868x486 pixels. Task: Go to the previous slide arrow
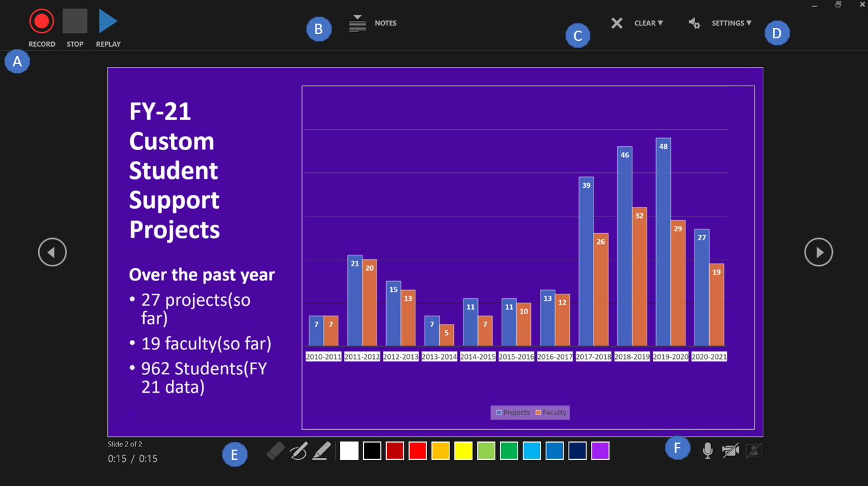click(x=52, y=252)
